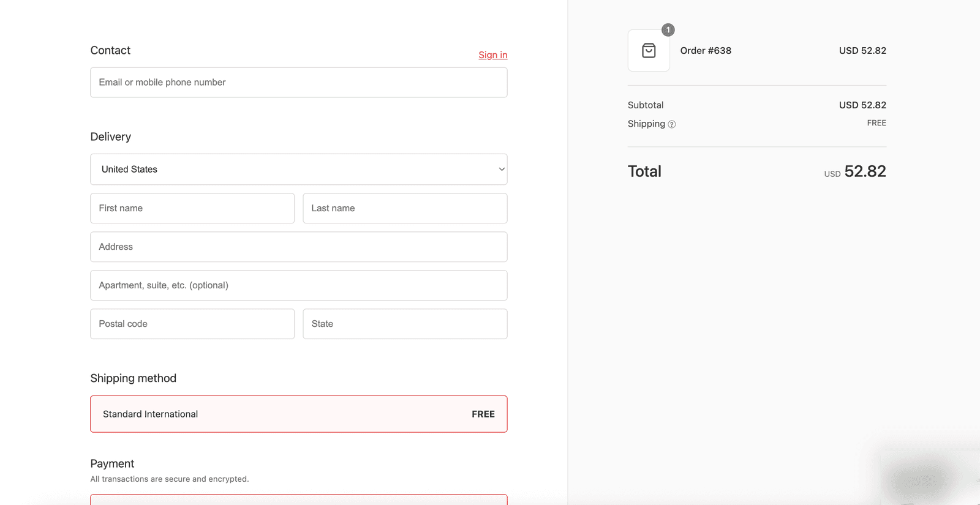Click the bold Total label
Viewport: 980px width, 505px height.
pos(644,171)
